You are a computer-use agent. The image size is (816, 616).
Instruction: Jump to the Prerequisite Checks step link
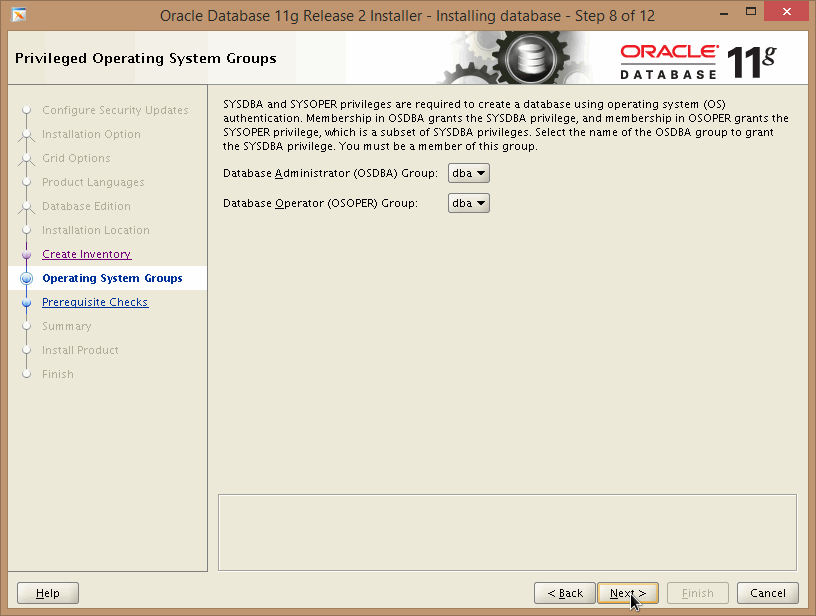click(95, 303)
